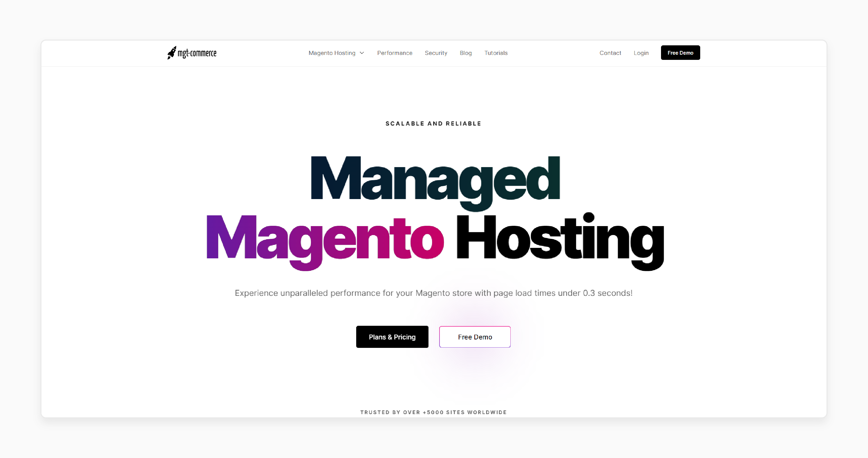868x458 pixels.
Task: Click the trusted sites worldwide text link
Action: tap(433, 412)
